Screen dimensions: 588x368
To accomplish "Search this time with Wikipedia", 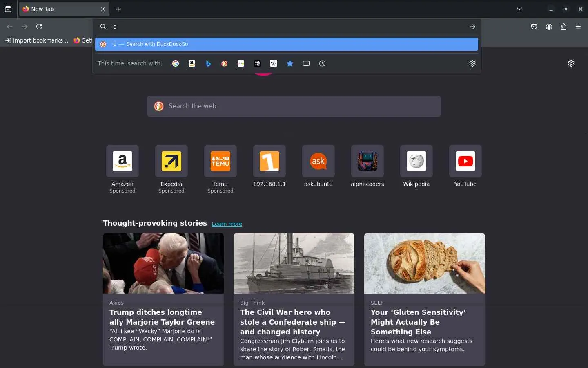I will click(274, 63).
